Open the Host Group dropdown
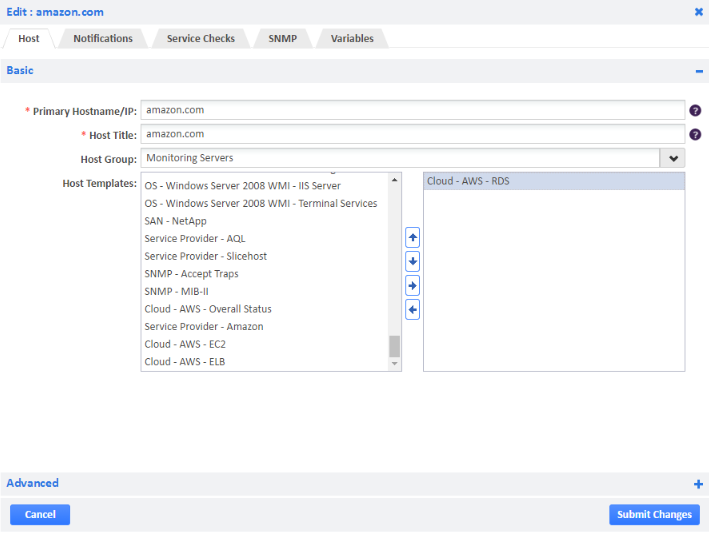The image size is (709, 533). [673, 158]
